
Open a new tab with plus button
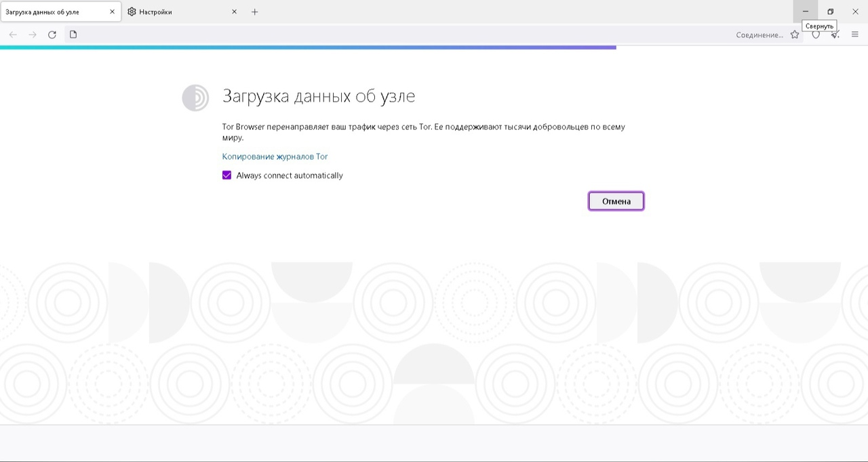click(x=254, y=12)
